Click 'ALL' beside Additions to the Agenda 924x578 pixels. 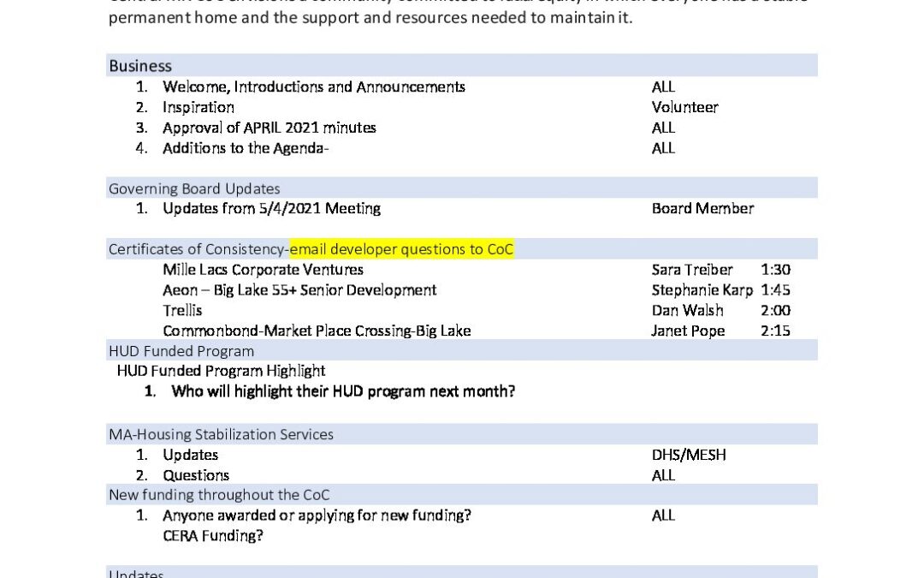pos(663,148)
